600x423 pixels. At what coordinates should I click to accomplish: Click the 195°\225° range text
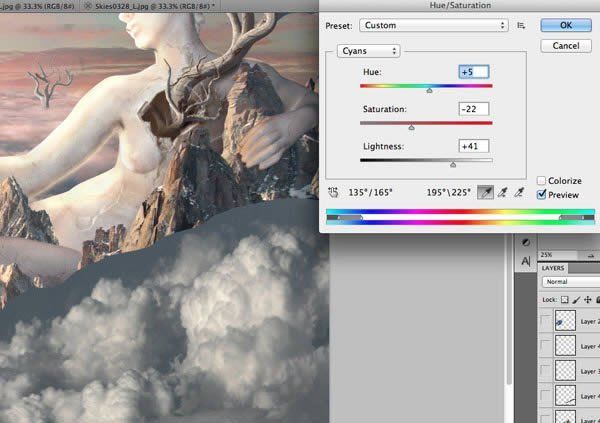tap(448, 192)
